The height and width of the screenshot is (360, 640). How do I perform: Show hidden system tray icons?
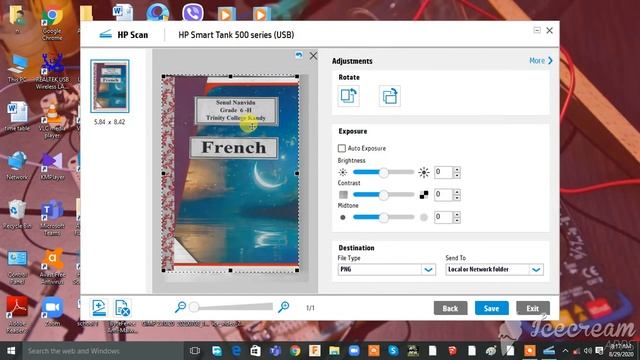[565, 350]
